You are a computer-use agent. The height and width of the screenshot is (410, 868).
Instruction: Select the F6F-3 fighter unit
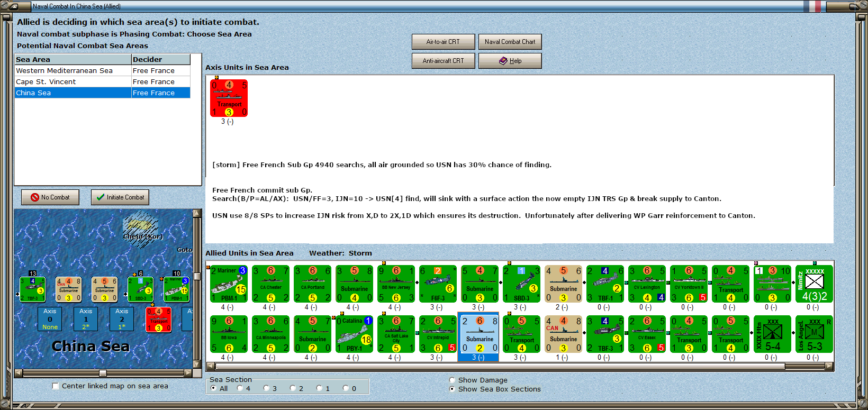tap(438, 284)
